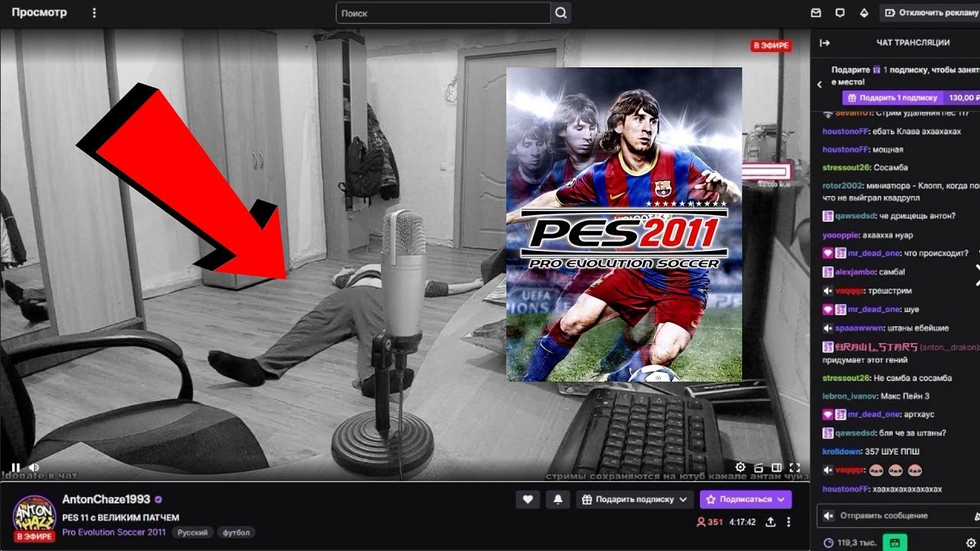This screenshot has width=980, height=551.
Task: Open the Просмотр browse tab
Action: (x=39, y=13)
